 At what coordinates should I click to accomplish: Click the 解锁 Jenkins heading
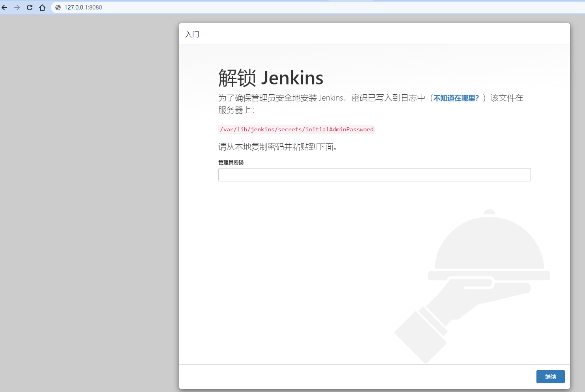tap(271, 78)
